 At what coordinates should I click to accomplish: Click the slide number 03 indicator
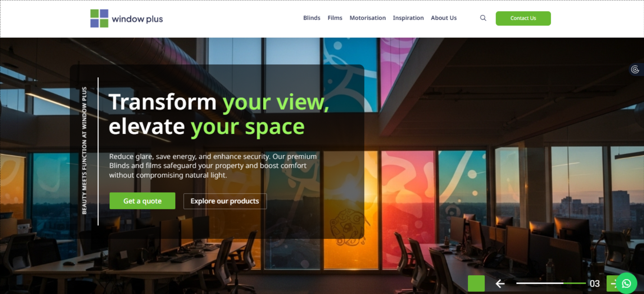[x=595, y=284]
